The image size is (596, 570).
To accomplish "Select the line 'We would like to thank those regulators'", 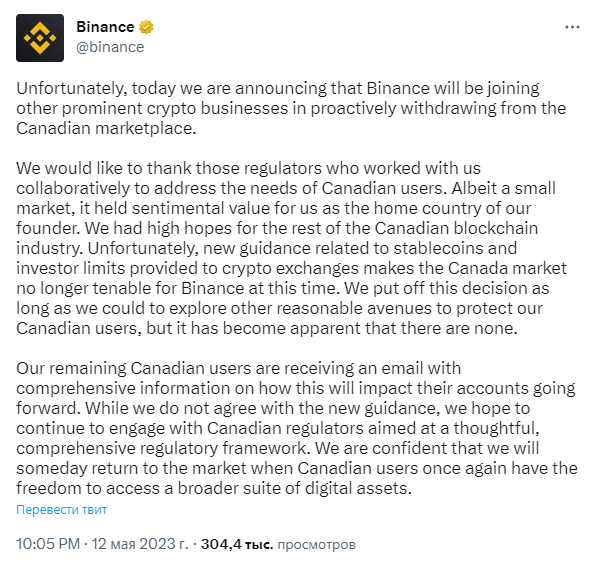I will pyautogui.click(x=249, y=168).
